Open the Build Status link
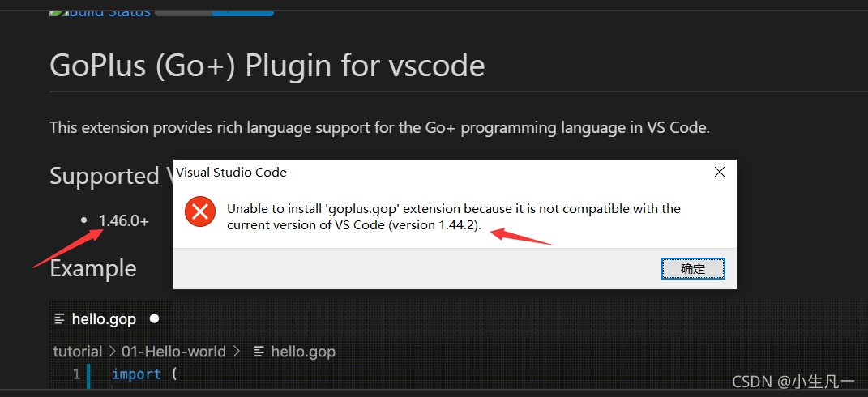This screenshot has height=397, width=868. pyautogui.click(x=109, y=11)
